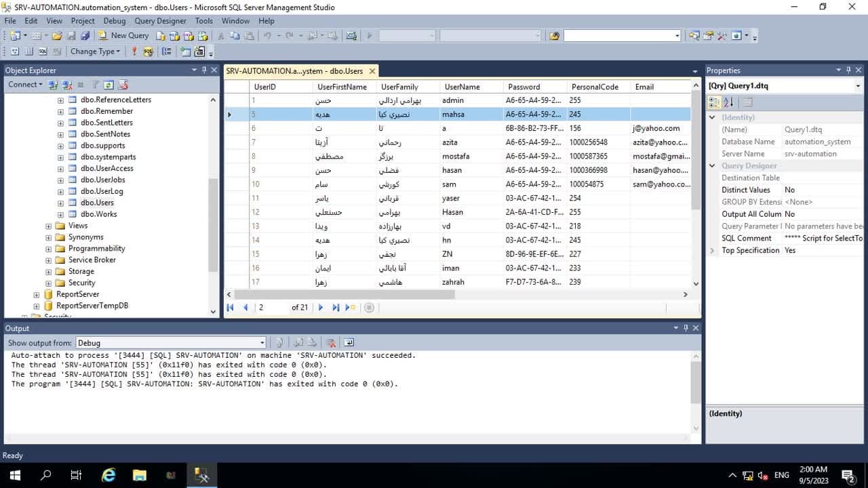Click Password column header
The width and height of the screenshot is (868, 488).
535,87
